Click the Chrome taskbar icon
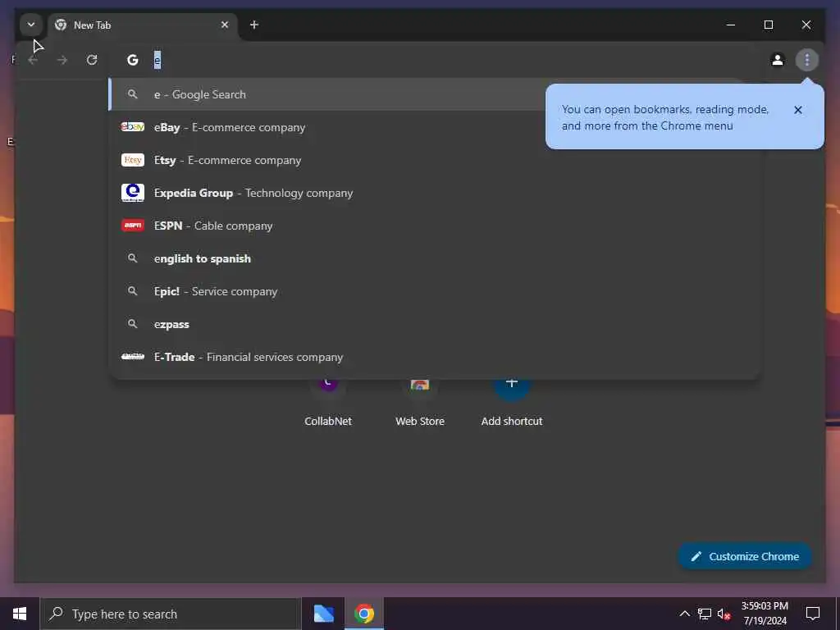The image size is (840, 630). (x=363, y=614)
